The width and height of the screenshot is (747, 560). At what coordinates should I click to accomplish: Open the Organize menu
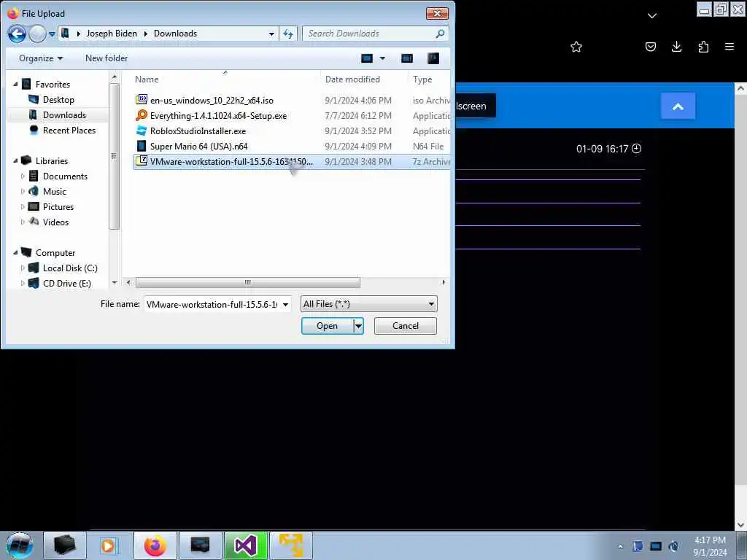(x=41, y=58)
